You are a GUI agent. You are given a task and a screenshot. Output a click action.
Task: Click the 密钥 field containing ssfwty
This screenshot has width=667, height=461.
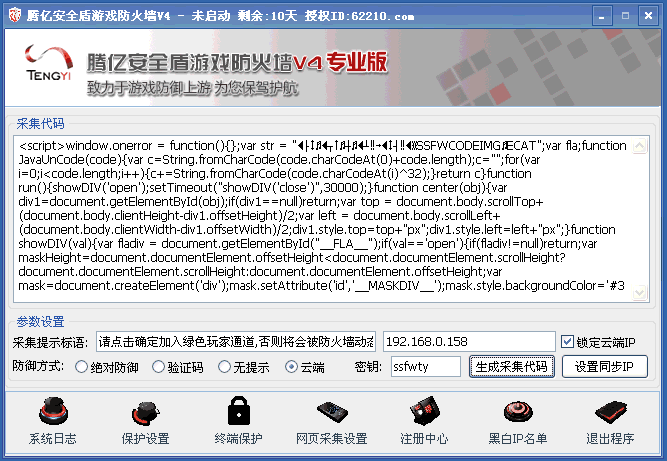426,367
